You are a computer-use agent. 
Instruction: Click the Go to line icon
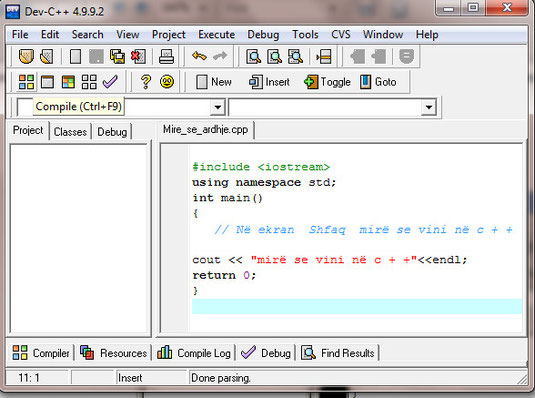pos(324,56)
